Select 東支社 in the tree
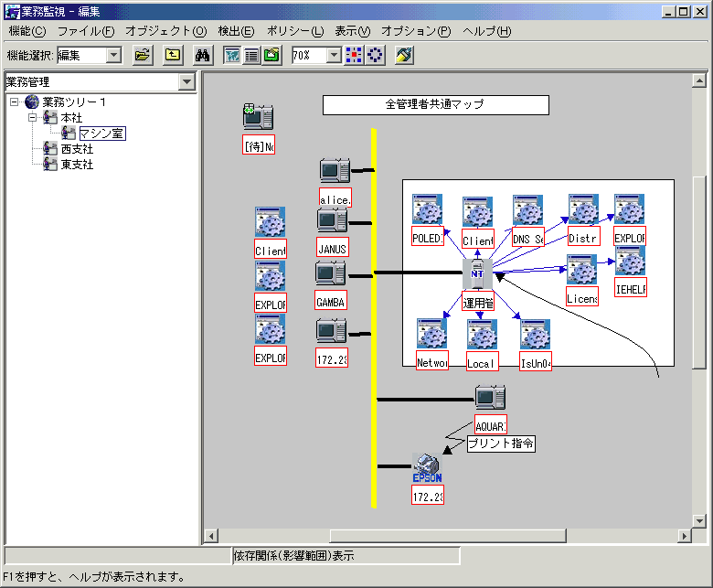Image resolution: width=713 pixels, height=588 pixels. tap(77, 165)
